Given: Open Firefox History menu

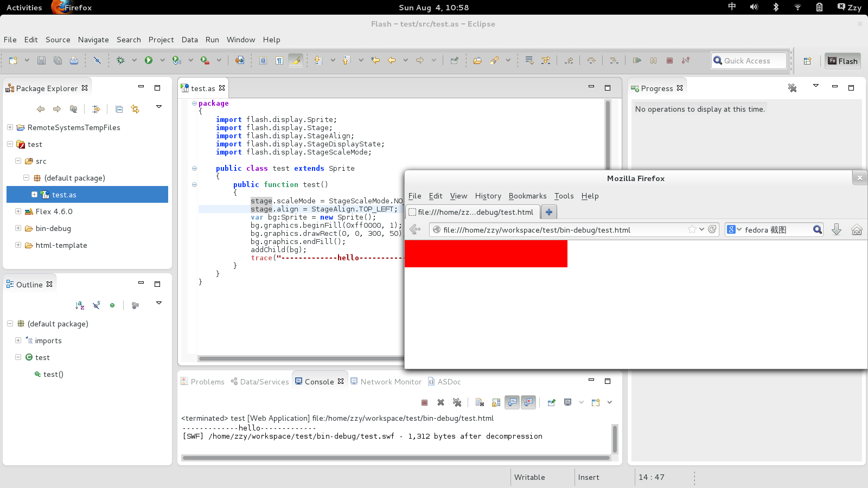Looking at the screenshot, I should tap(488, 196).
